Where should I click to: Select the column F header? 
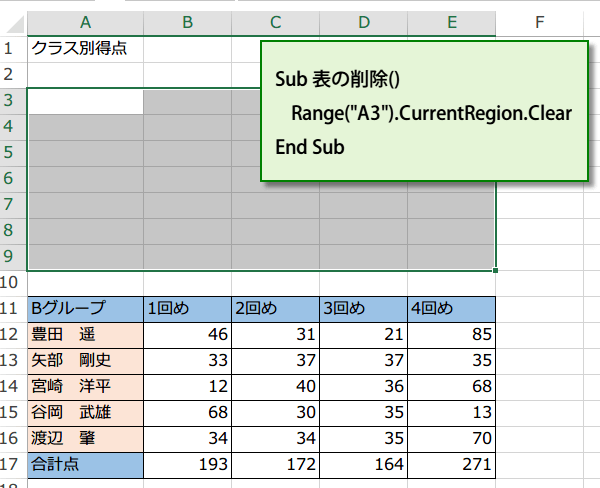(x=539, y=22)
